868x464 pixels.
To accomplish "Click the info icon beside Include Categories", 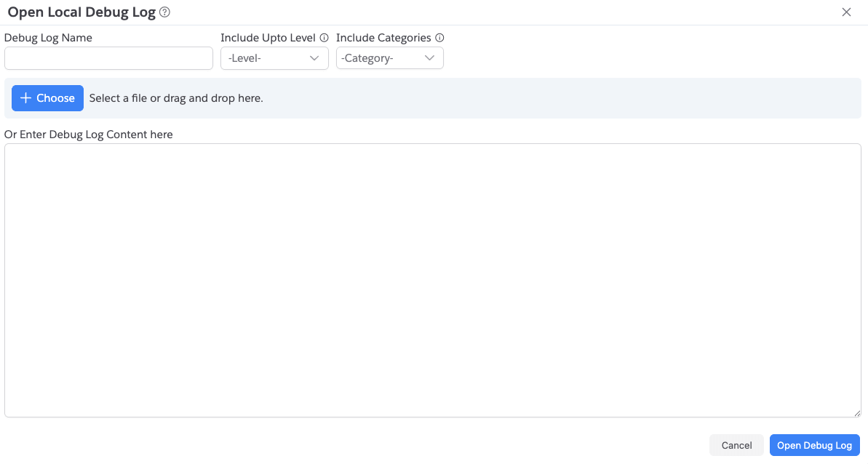I will point(439,38).
